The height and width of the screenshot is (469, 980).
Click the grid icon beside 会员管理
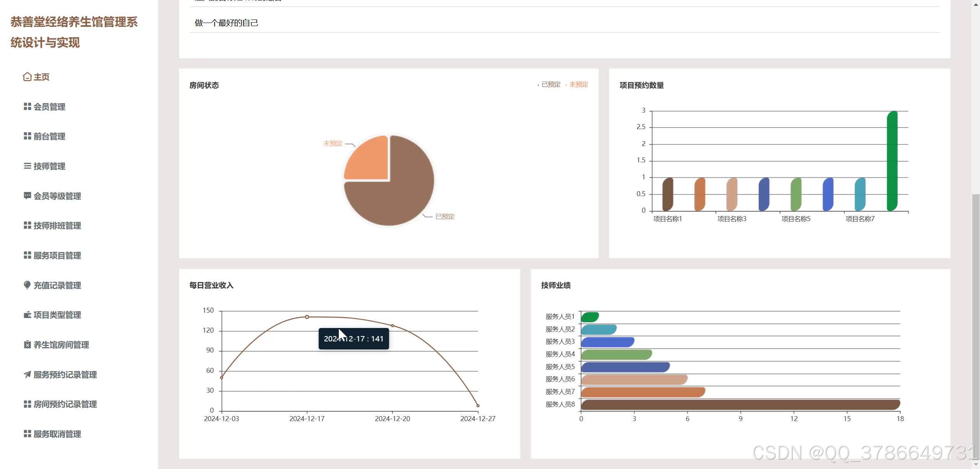pyautogui.click(x=27, y=107)
